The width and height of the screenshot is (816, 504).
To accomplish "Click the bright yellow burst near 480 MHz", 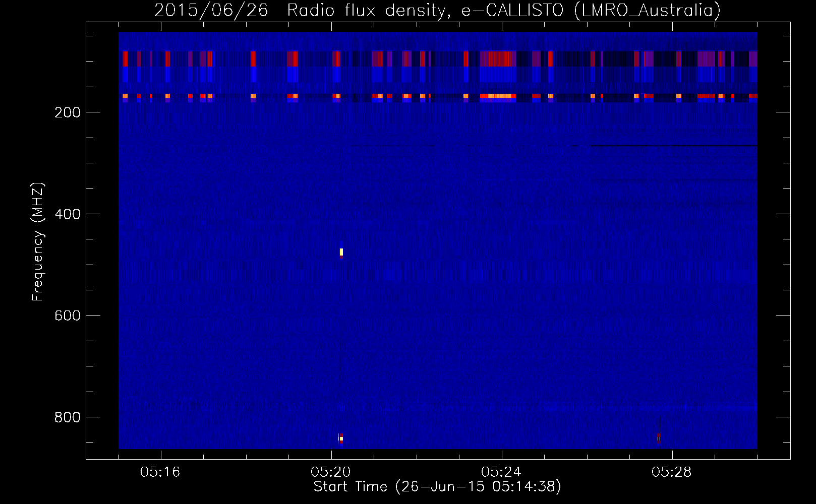I will pyautogui.click(x=341, y=251).
